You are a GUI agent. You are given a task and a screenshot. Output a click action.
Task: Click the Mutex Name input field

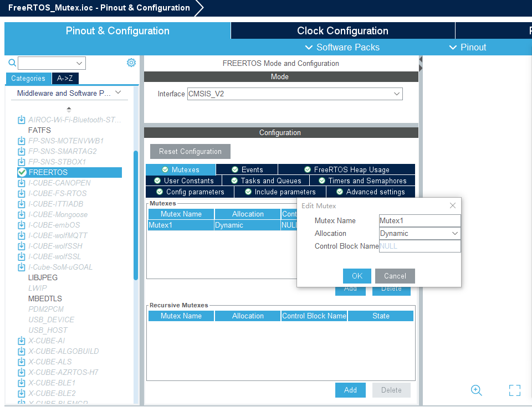coord(420,221)
